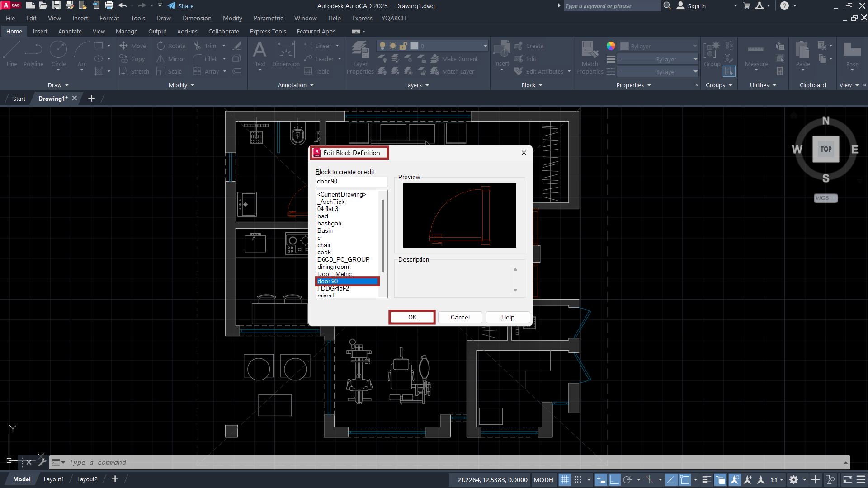Click the Undo arrow in the quick access toolbar
The image size is (868, 488).
click(123, 5)
